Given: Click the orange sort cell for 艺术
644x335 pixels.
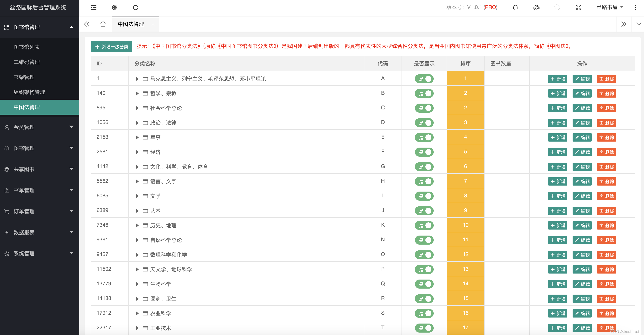Looking at the screenshot, I should point(465,210).
